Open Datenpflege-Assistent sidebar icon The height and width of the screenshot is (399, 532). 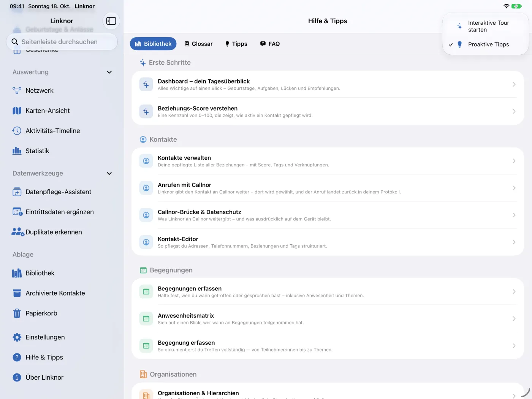point(17,192)
